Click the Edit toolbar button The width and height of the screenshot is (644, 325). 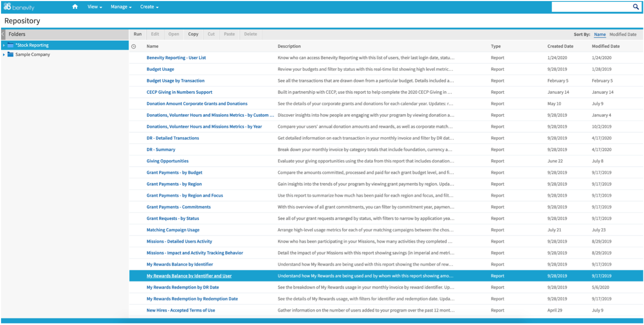155,34
